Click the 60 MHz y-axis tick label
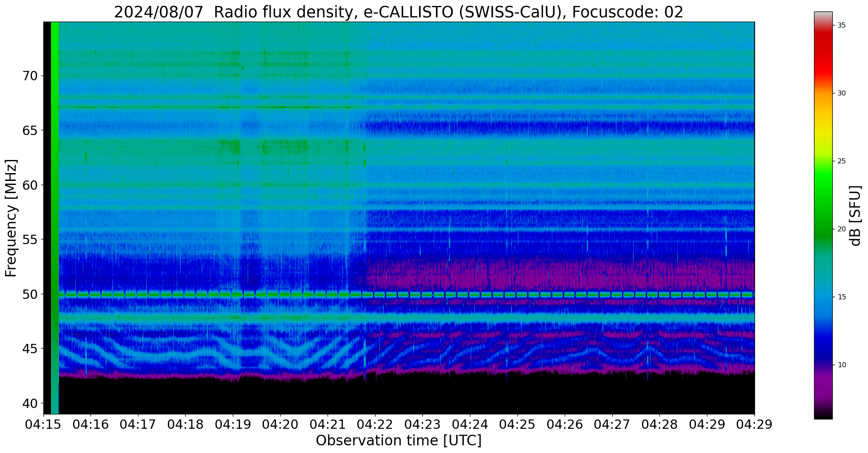This screenshot has width=868, height=453. pyautogui.click(x=30, y=185)
